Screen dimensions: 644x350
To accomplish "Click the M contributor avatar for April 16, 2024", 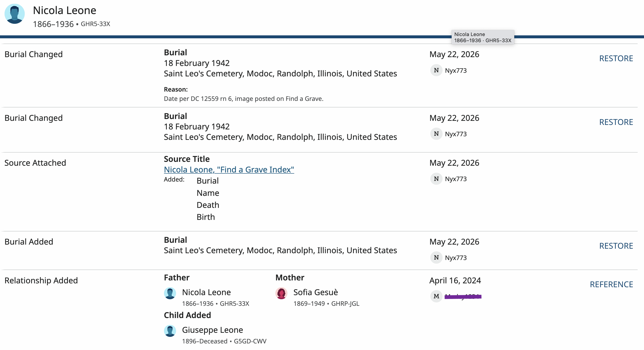I will [436, 296].
